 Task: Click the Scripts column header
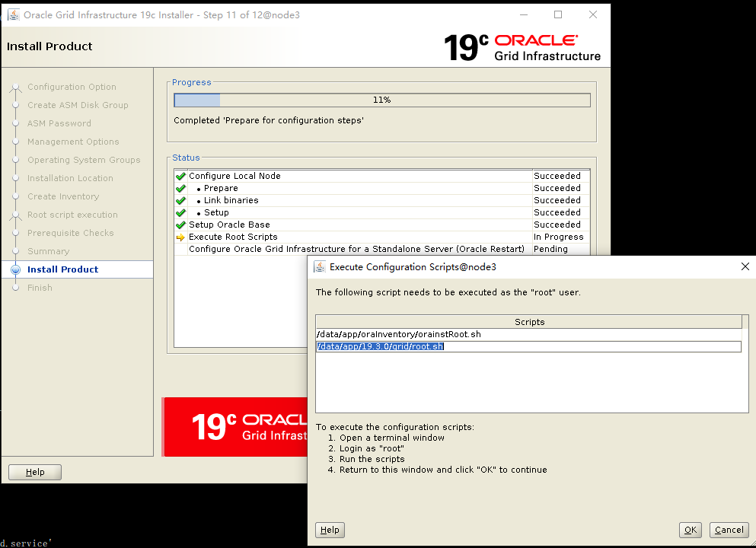pyautogui.click(x=529, y=322)
